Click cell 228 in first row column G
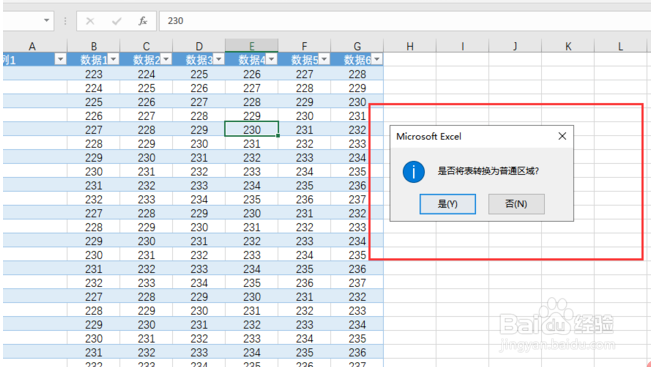The height and width of the screenshot is (367, 651). click(x=357, y=74)
